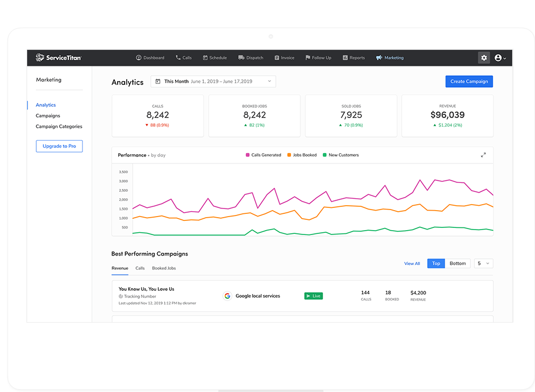Toggle Jobs Booked legend swatch
The image size is (535, 392).
[x=289, y=155]
